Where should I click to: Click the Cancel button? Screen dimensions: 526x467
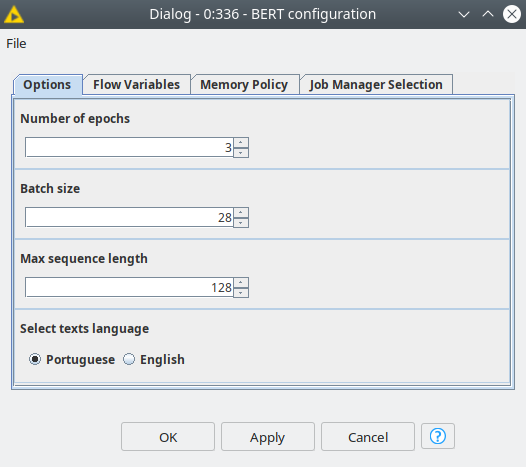coord(368,436)
